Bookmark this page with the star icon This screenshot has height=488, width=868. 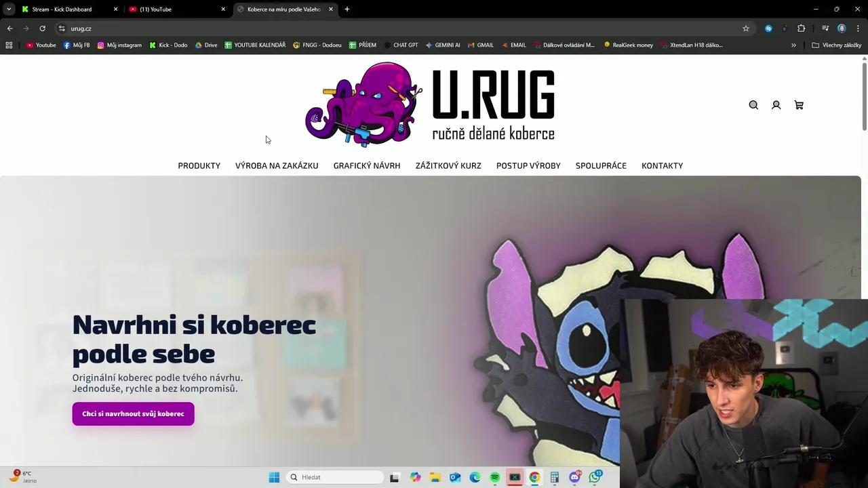pos(746,28)
